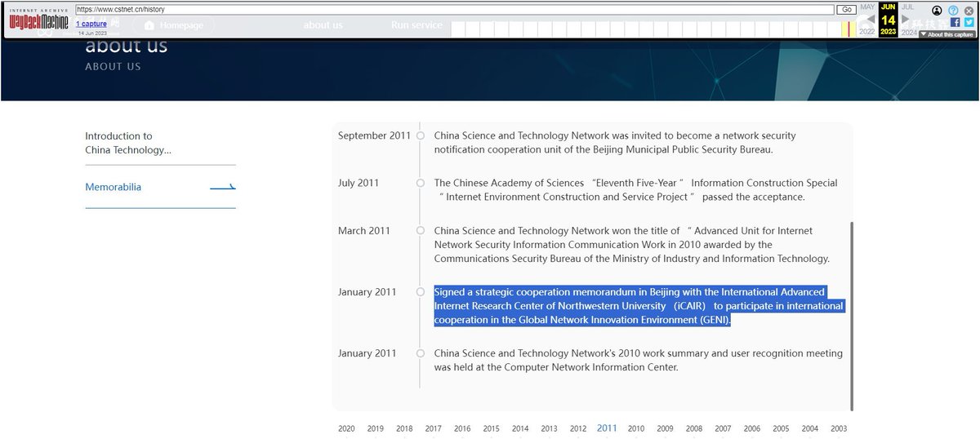
Task: Select year 2014 in timeline
Action: pos(520,428)
